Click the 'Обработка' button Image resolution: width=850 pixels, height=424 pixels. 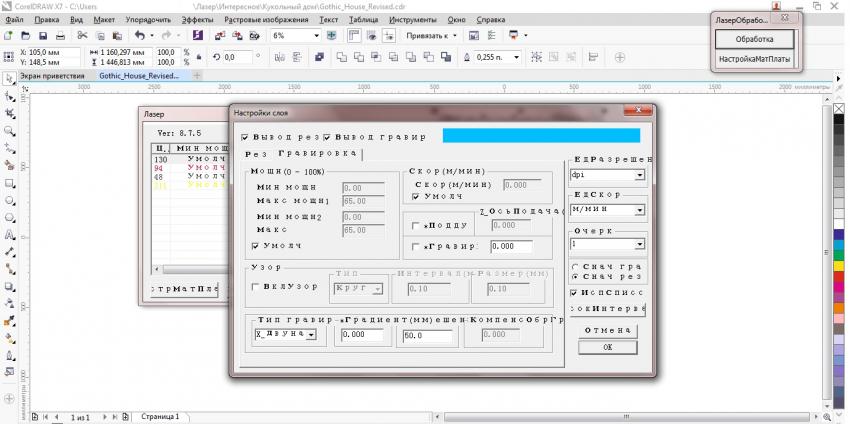pos(755,39)
